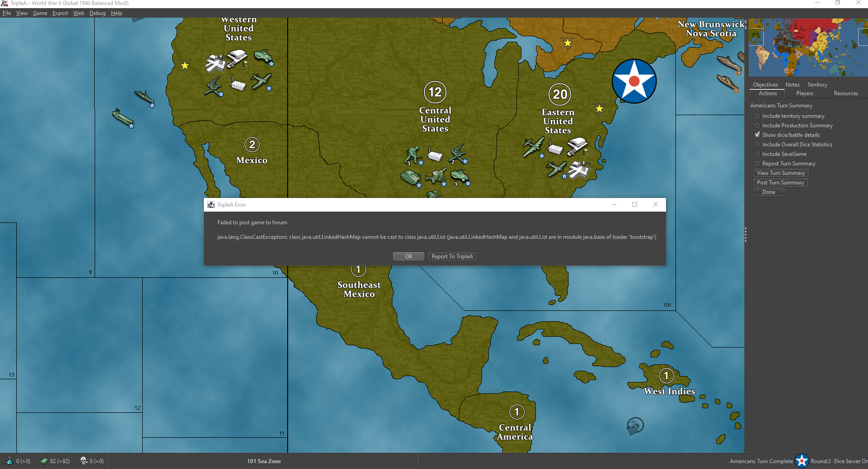Open the Help menu
Viewport: 868px width, 469px height.
coord(116,13)
